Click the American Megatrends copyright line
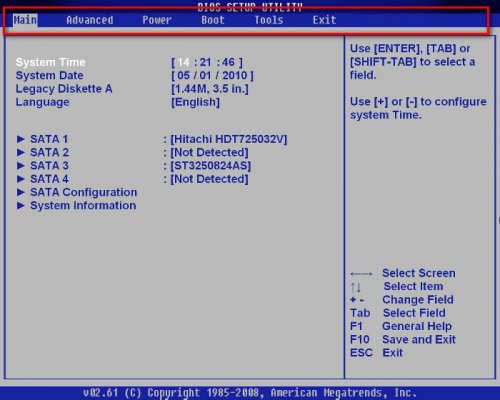Viewport: 500px width, 400px height. (x=250, y=393)
